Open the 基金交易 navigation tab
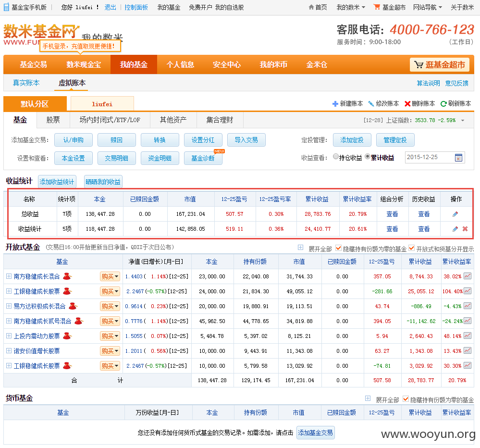The height and width of the screenshot is (448, 480). click(33, 64)
